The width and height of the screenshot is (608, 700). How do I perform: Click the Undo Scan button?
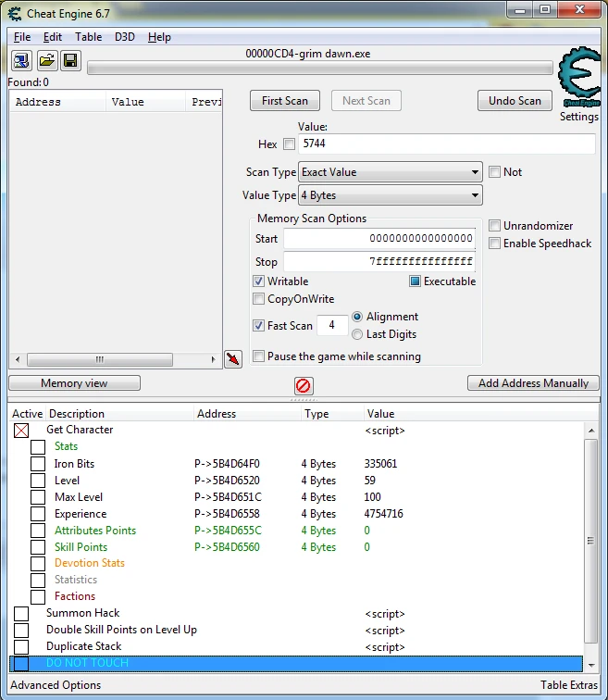pos(515,101)
